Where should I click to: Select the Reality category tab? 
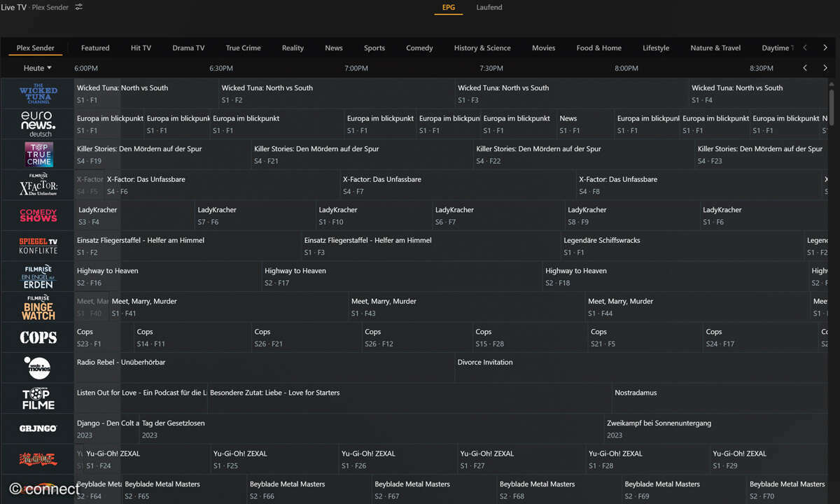[293, 48]
